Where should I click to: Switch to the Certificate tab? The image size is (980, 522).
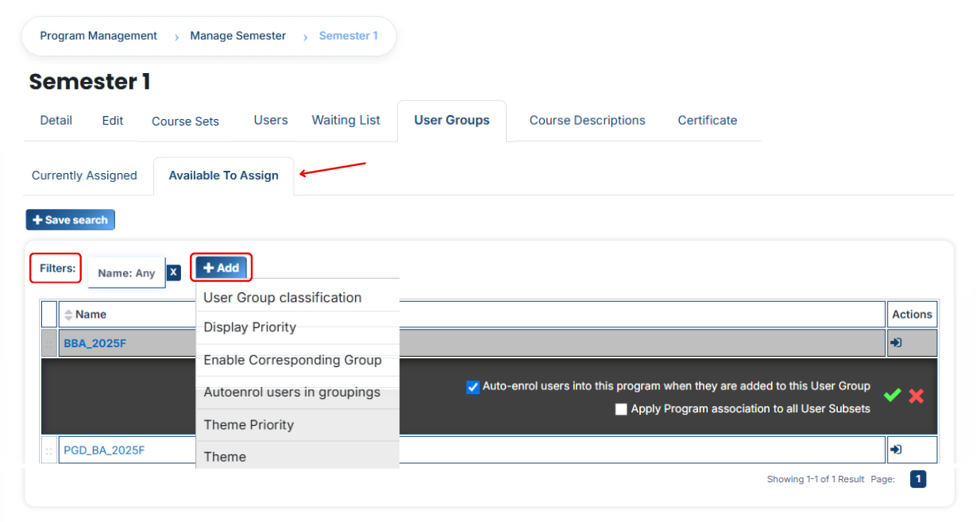click(708, 121)
